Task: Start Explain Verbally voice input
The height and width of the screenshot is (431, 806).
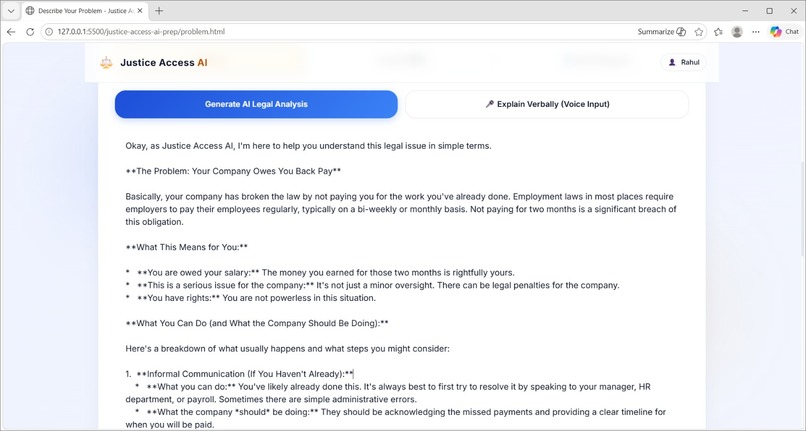Action: [x=547, y=104]
